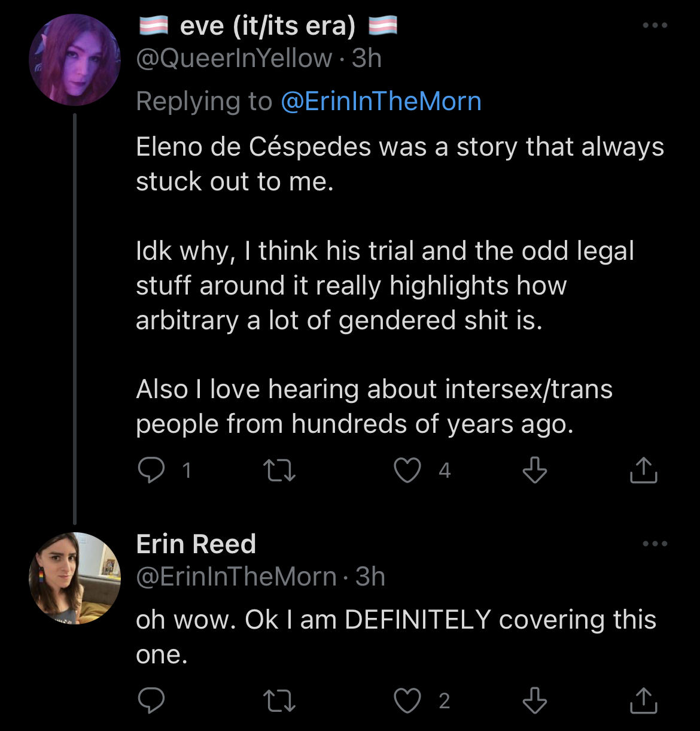Screen dimensions: 700x731
Task: Share Erin Reed's tweet
Action: [x=643, y=700]
